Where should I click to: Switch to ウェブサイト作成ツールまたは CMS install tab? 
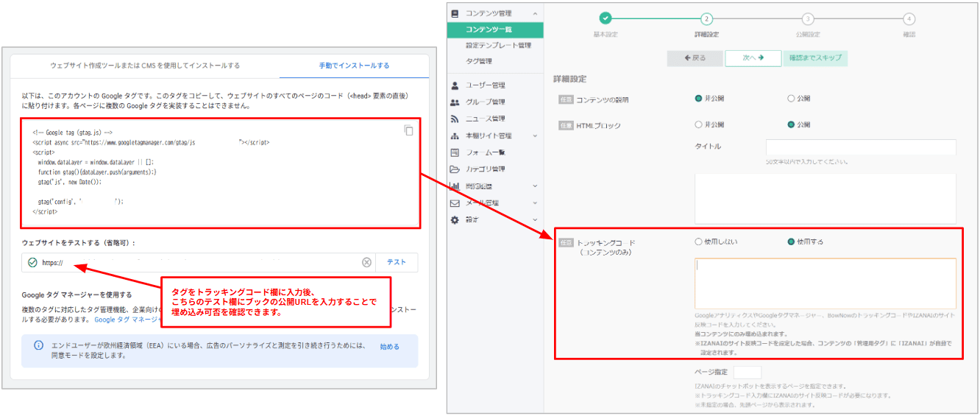click(x=145, y=66)
